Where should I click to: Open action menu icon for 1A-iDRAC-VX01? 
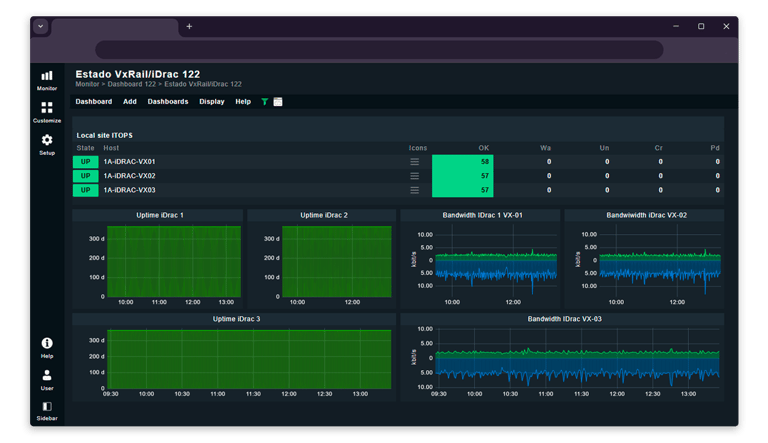click(414, 162)
